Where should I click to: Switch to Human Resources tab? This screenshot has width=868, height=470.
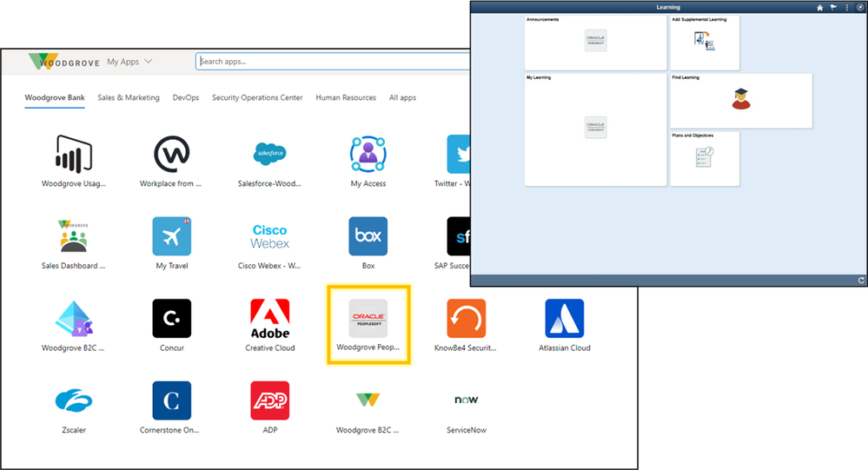pyautogui.click(x=346, y=97)
